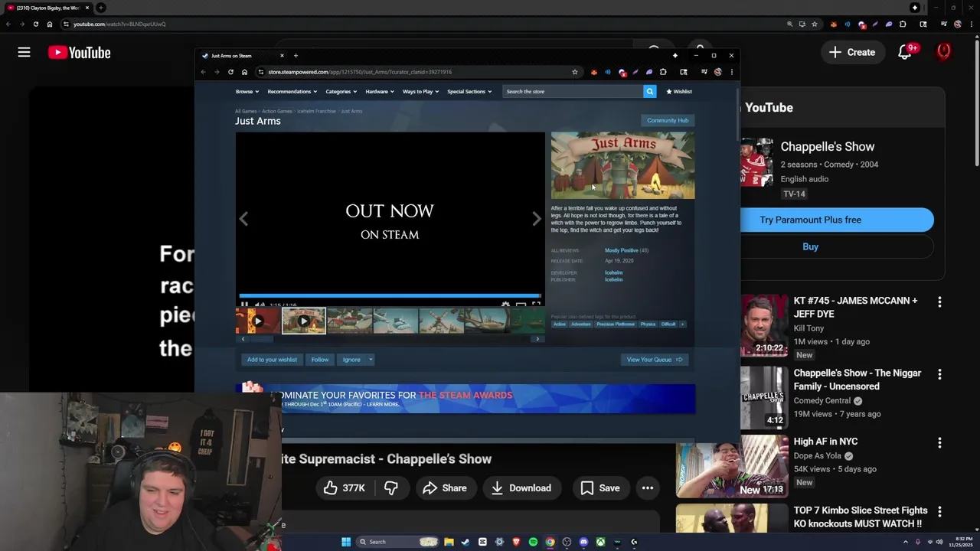The width and height of the screenshot is (980, 551).
Task: Open options for TOP 7 Kimbo Slice video
Action: (939, 512)
